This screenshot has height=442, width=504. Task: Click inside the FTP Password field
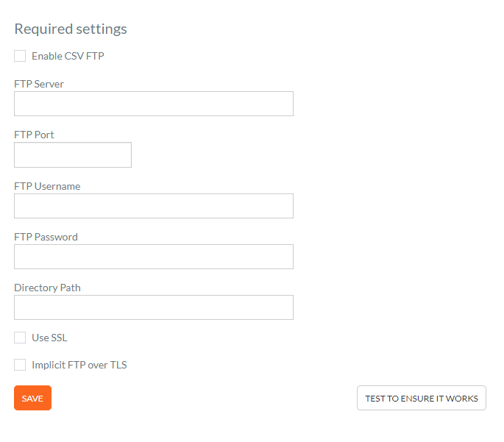click(154, 257)
